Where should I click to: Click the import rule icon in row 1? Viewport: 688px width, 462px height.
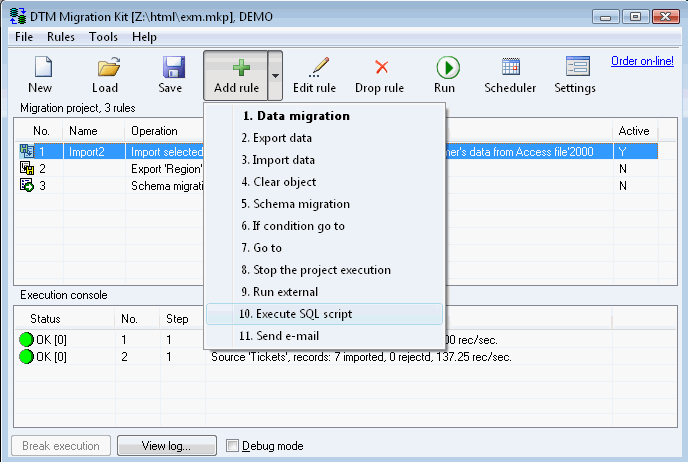[x=27, y=151]
